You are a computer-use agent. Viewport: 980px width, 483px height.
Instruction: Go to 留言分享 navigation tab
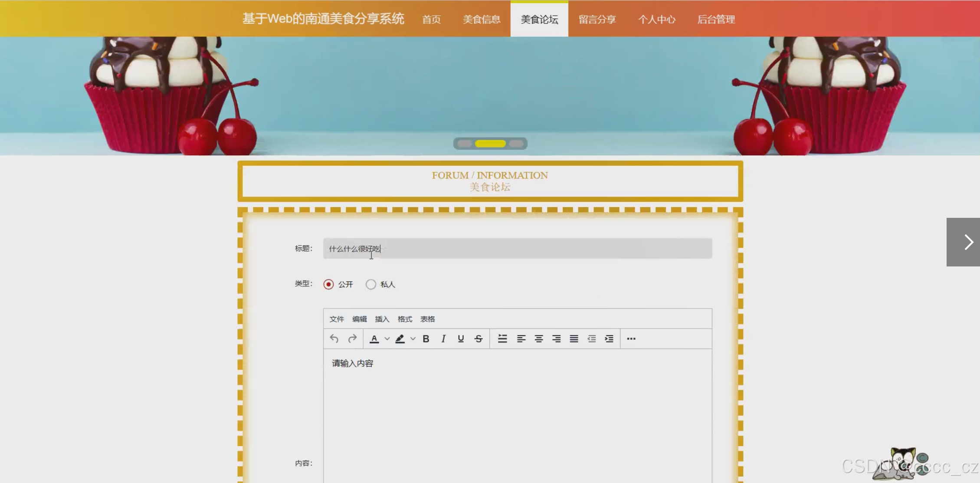(597, 19)
